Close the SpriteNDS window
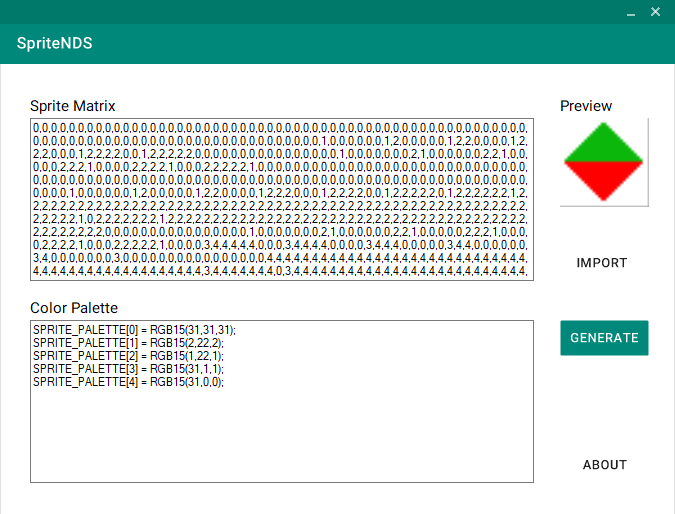 click(x=655, y=12)
